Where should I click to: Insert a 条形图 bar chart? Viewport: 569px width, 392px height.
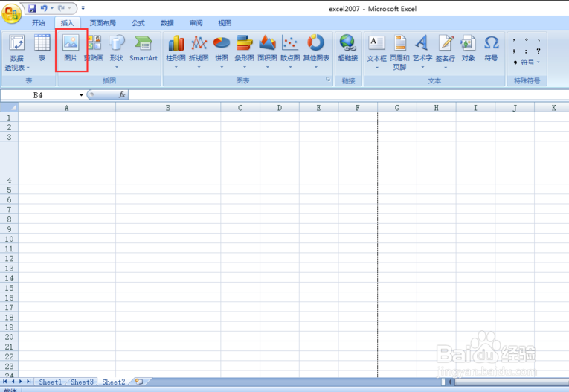pos(244,51)
